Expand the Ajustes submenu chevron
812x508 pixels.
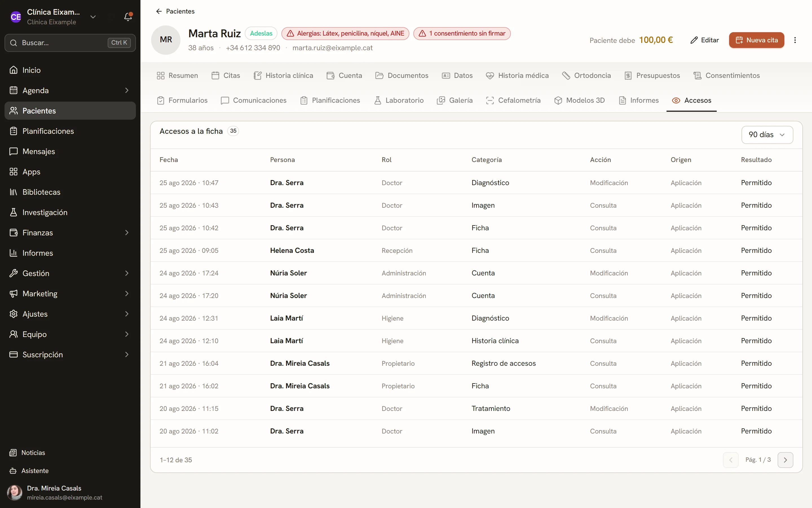tap(127, 314)
